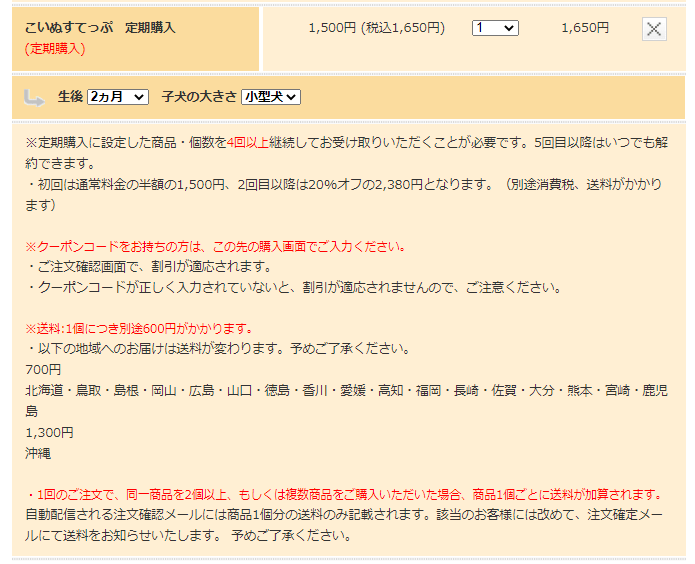Viewport: 695px width, 564px height.
Task: Click the red (定期購入) label
Action: 55,48
